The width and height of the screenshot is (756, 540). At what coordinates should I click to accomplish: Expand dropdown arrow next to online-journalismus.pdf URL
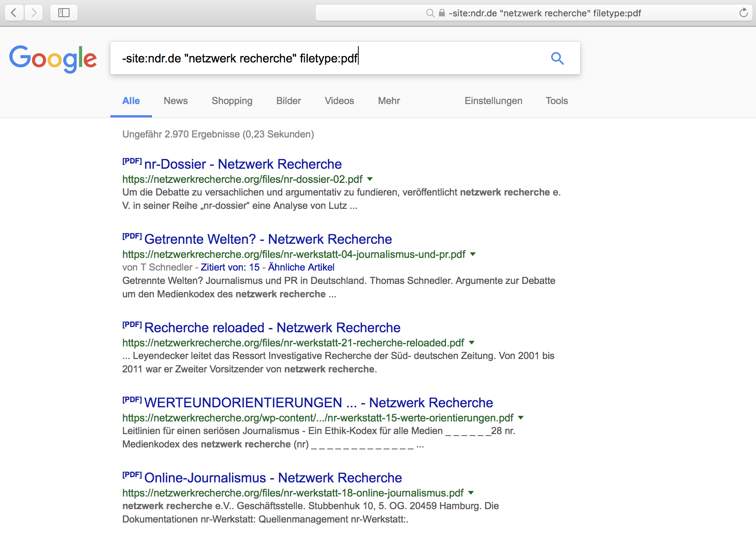471,493
